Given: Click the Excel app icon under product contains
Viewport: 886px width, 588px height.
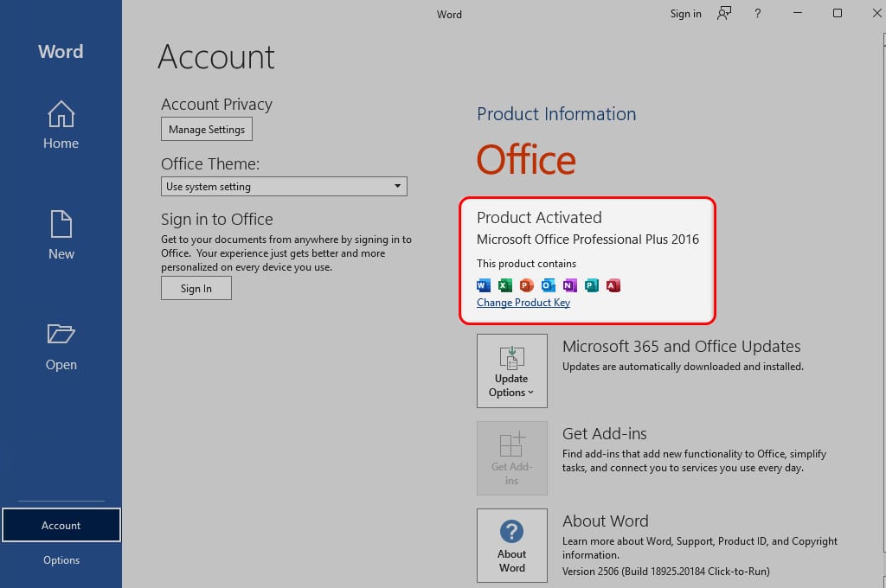Looking at the screenshot, I should (504, 285).
